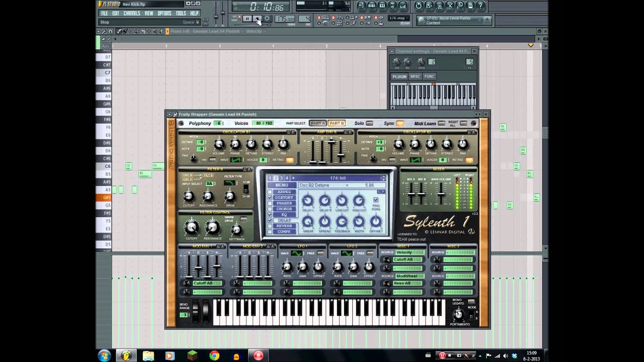The height and width of the screenshot is (362, 644).
Task: Enable the ARPEG effect checkbox
Action: click(270, 192)
